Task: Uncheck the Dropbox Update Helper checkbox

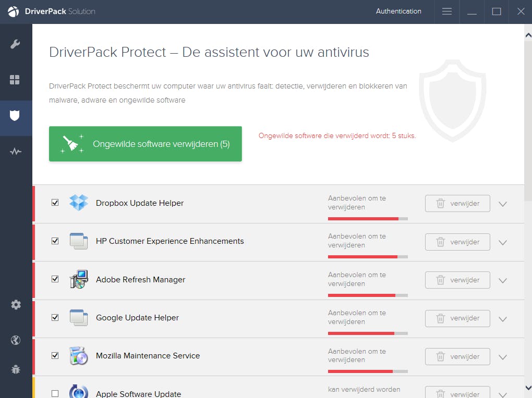Action: coord(55,203)
